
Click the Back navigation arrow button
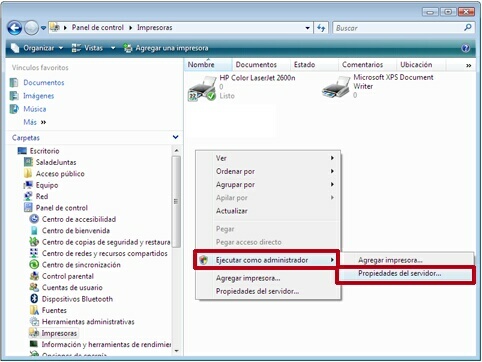coord(15,28)
